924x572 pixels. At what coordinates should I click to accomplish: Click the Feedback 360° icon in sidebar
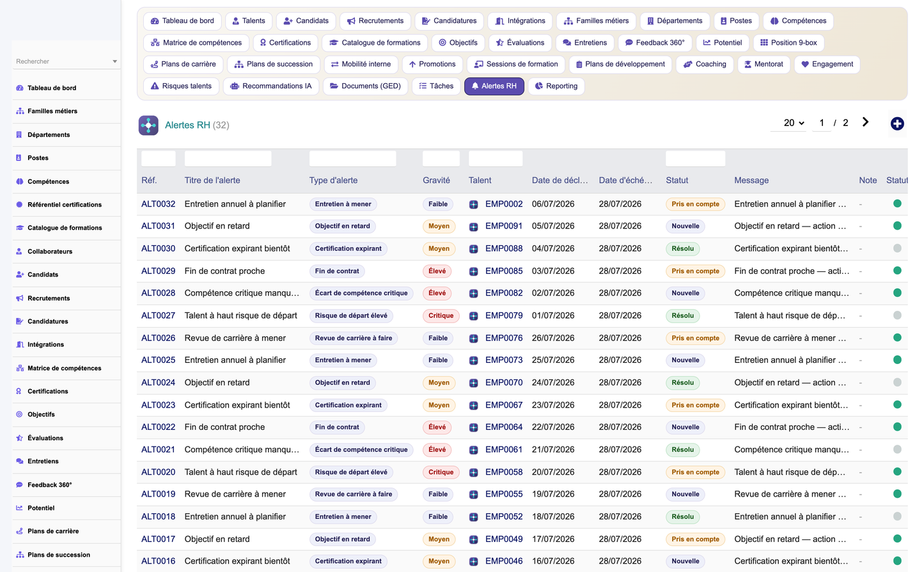[19, 485]
